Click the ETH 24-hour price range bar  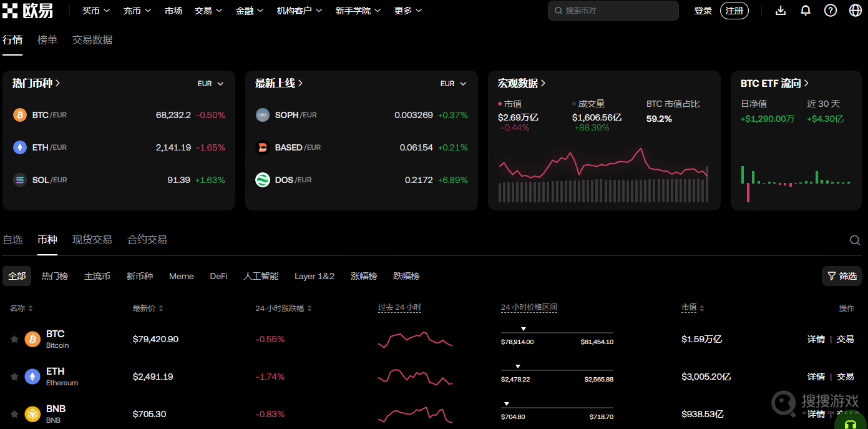[557, 370]
